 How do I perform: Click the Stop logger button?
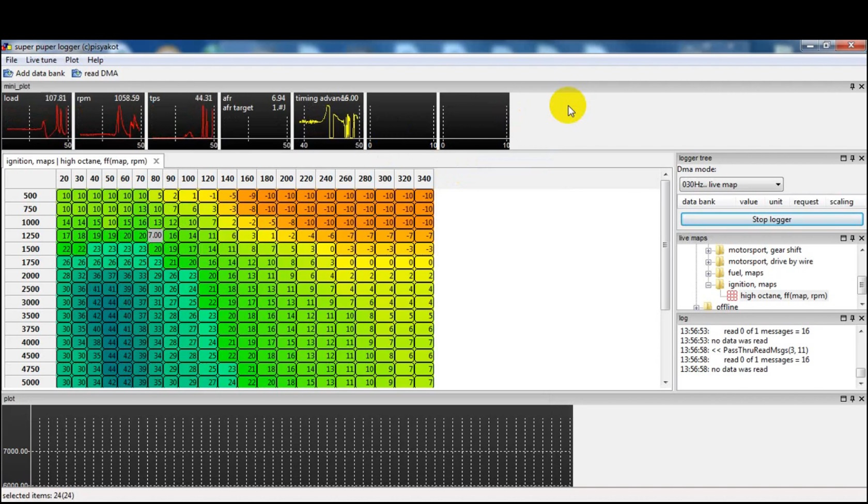point(771,219)
